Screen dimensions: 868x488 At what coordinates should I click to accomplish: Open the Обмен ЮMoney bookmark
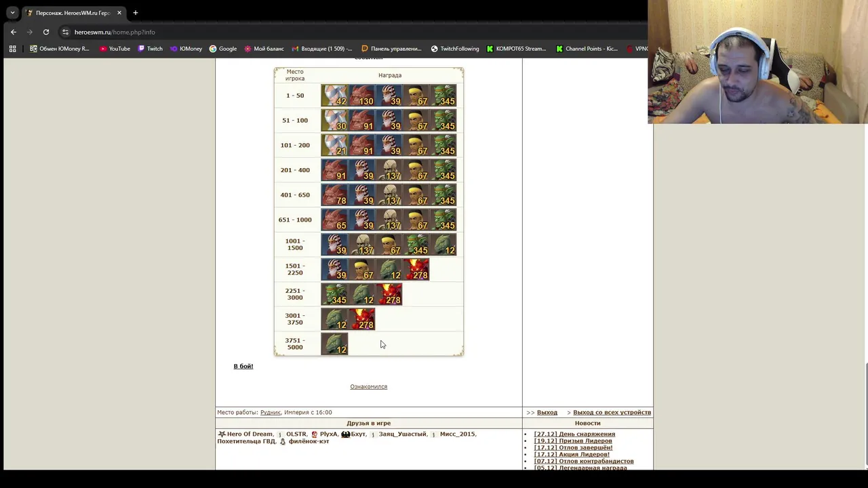(60, 49)
